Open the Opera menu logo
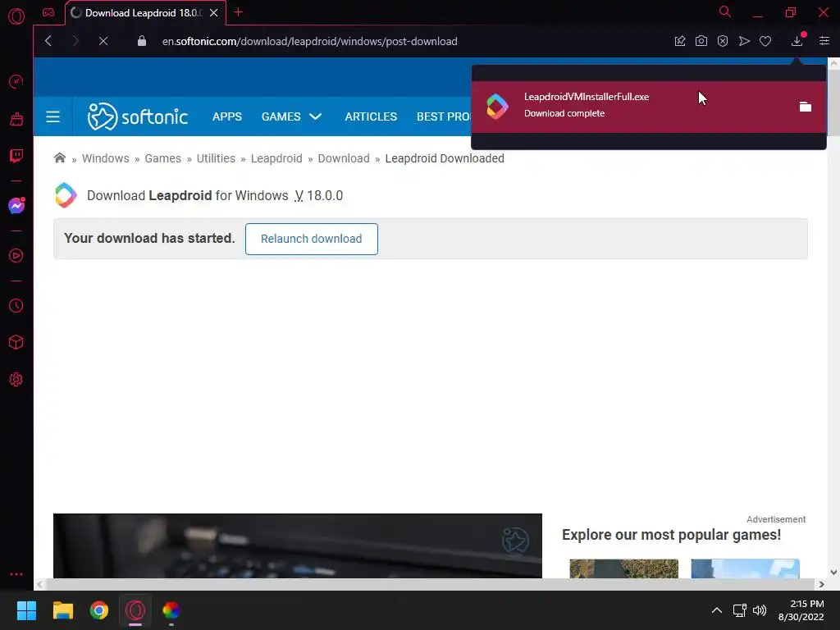Screen dimensions: 840x630 click(x=16, y=16)
